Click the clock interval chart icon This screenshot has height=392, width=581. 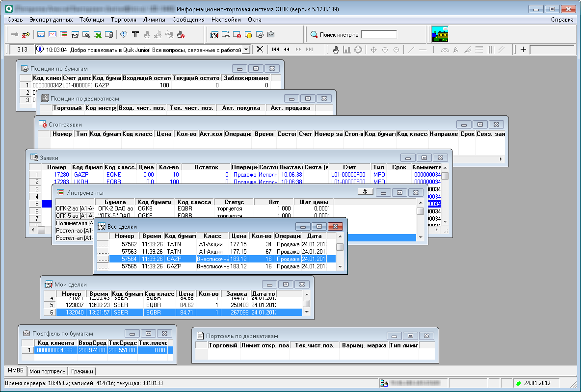click(x=358, y=50)
